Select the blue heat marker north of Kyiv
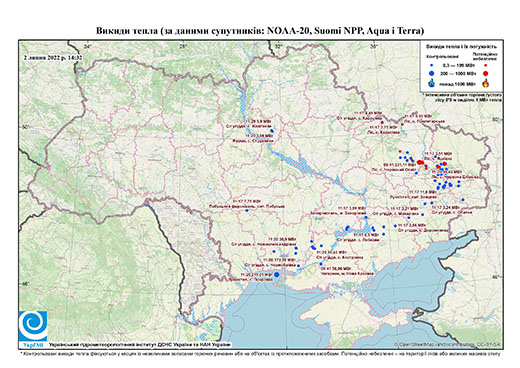 (x=272, y=131)
